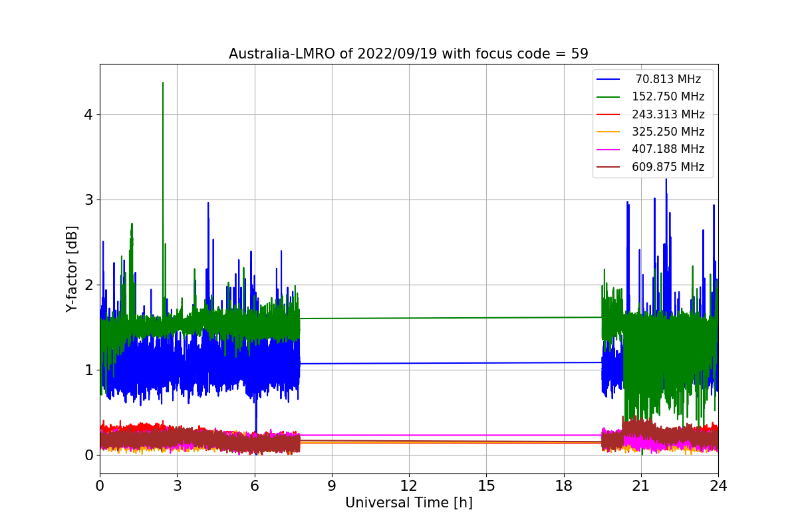Select the 70.813 MHz legend label
Screen dimensions: 798x532
668,79
